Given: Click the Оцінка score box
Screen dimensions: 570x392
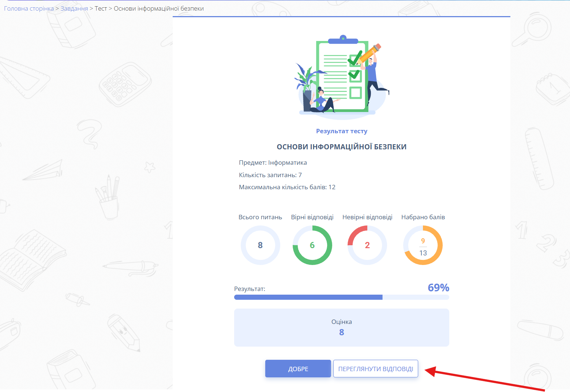Looking at the screenshot, I should [342, 328].
